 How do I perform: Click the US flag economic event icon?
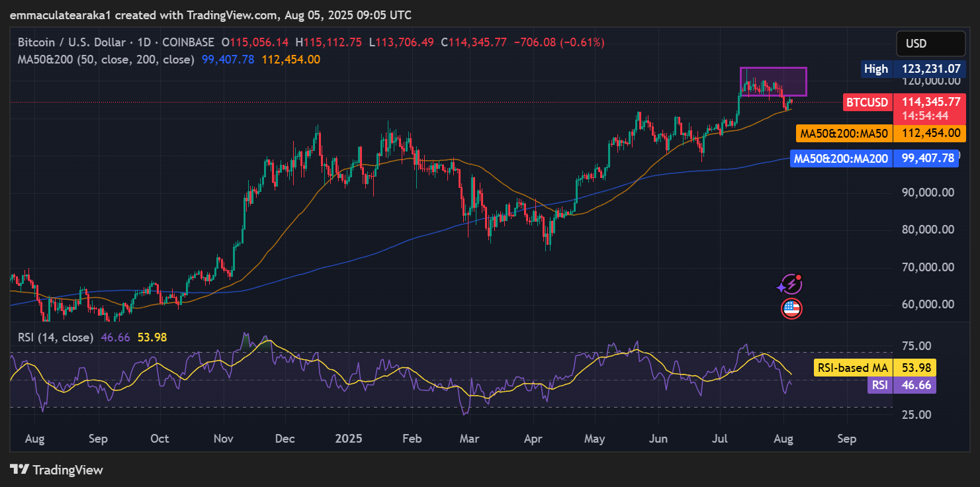pyautogui.click(x=791, y=308)
